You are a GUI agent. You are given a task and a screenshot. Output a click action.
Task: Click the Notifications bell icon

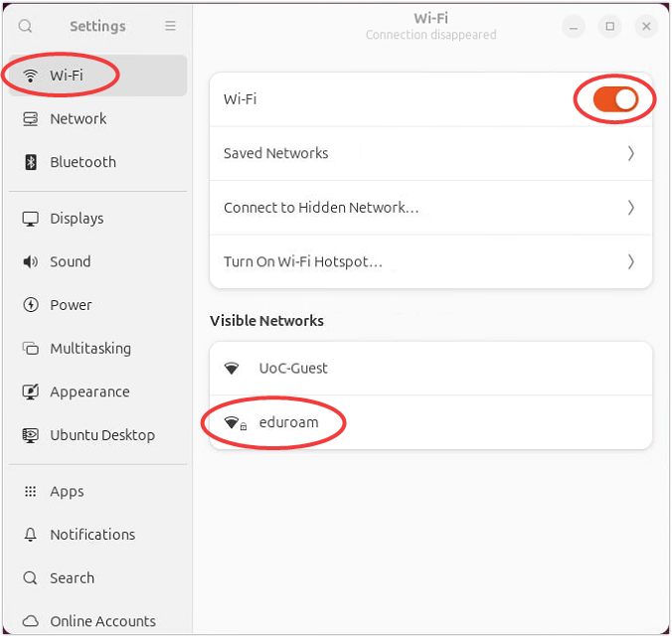(x=31, y=535)
